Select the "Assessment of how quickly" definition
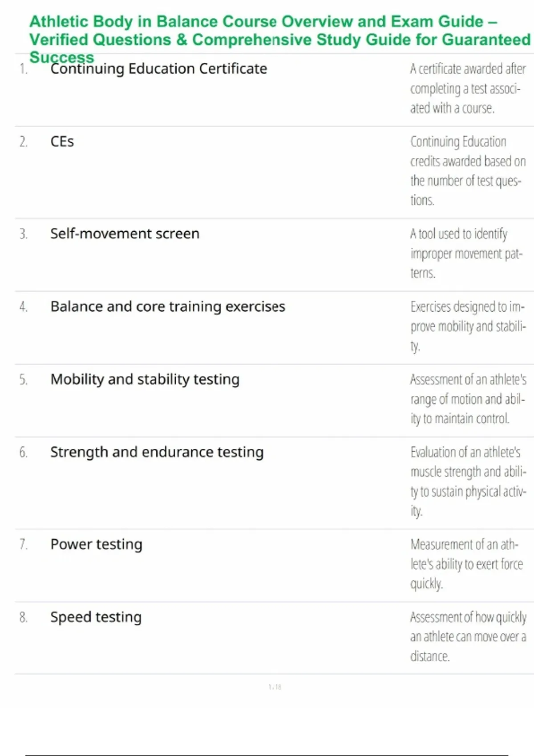The image size is (534, 756). coord(467,637)
